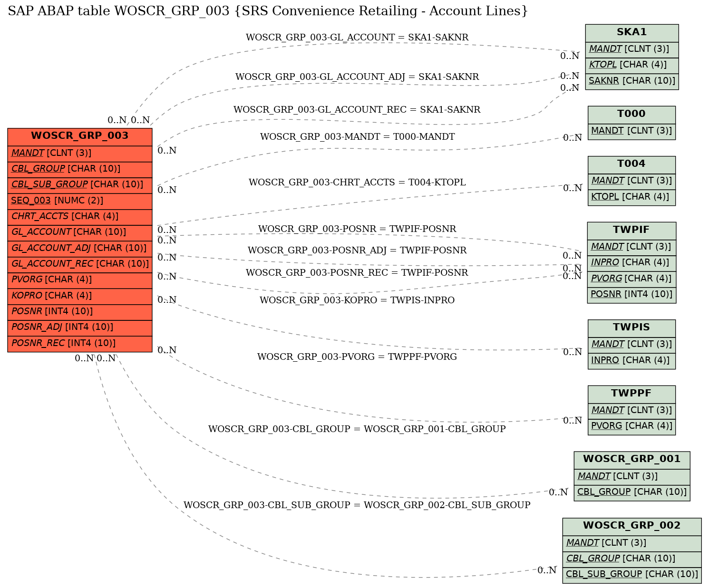This screenshot has height=588, width=709.
Task: Click the PVORG field in TWPPF
Action: pos(631,426)
